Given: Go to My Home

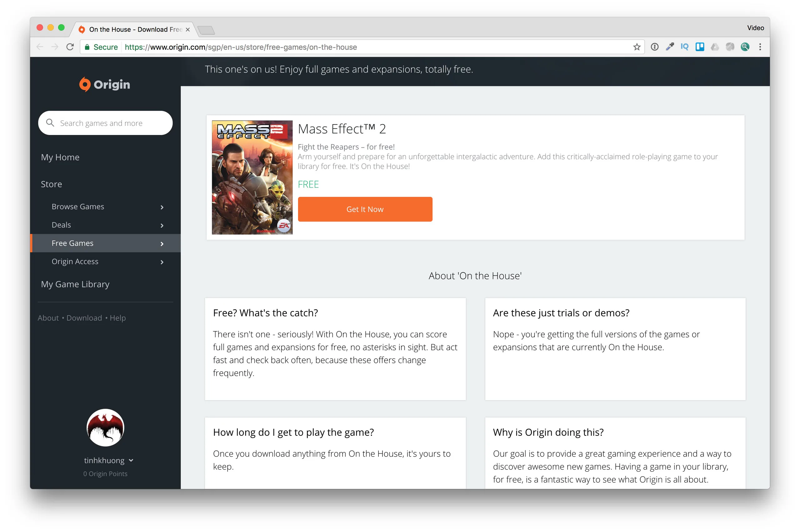Looking at the screenshot, I should pyautogui.click(x=60, y=157).
